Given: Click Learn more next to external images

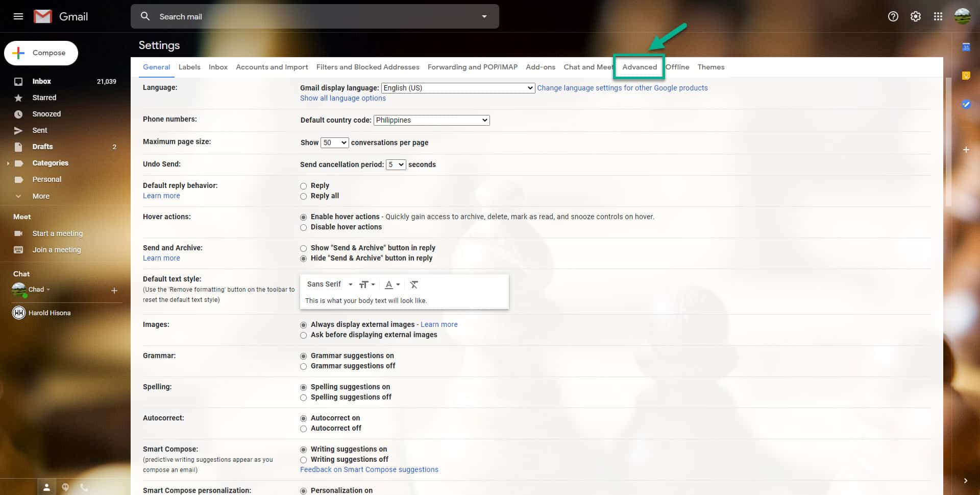Looking at the screenshot, I should (x=439, y=324).
